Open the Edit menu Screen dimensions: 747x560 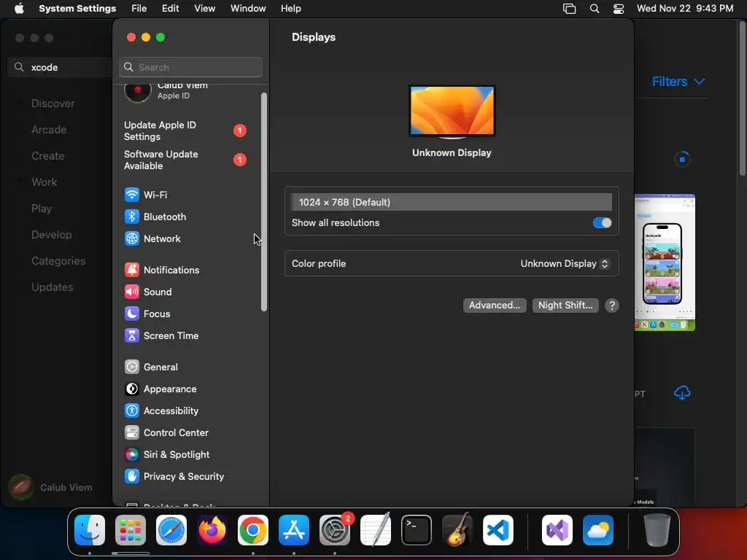(171, 9)
